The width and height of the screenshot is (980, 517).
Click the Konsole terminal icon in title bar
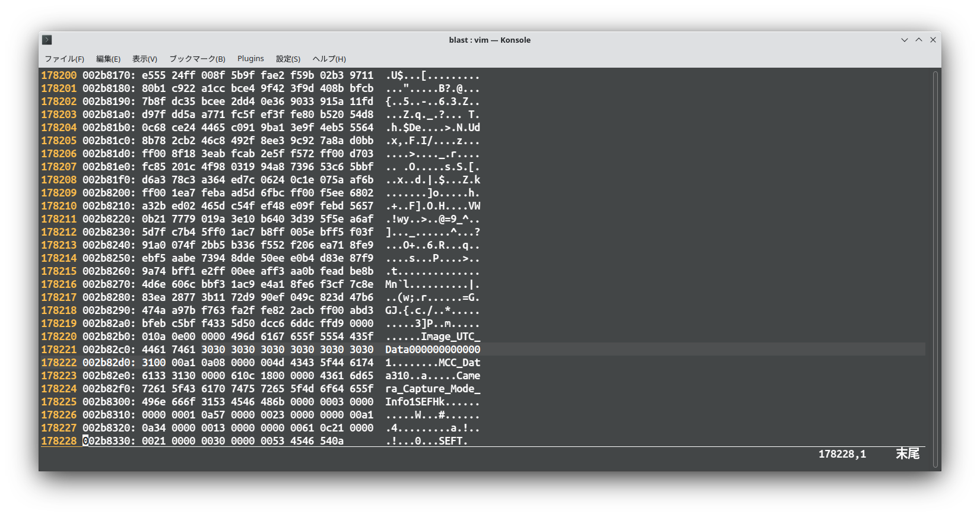47,40
